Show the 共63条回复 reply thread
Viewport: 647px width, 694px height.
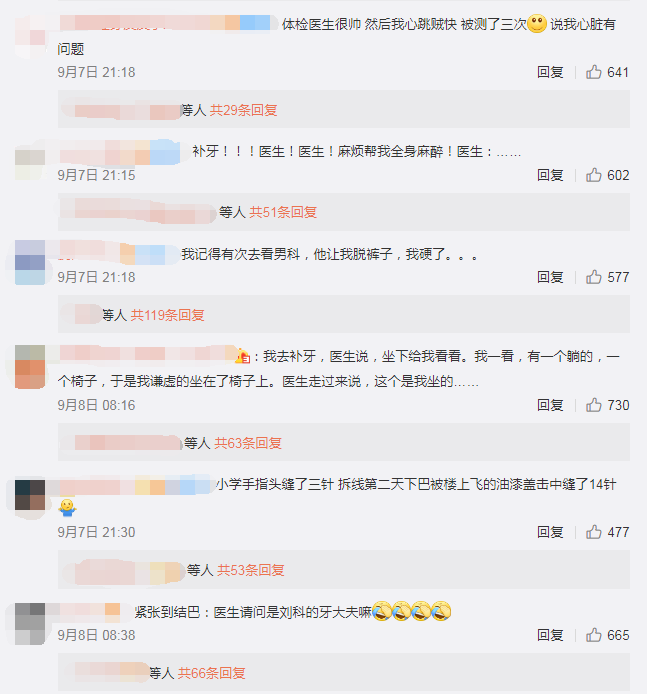tap(248, 443)
